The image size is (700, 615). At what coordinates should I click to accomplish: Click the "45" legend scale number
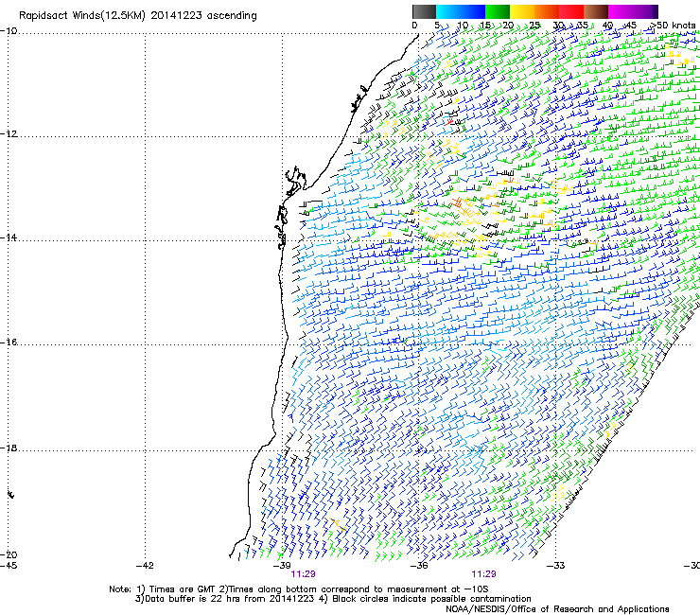click(631, 26)
